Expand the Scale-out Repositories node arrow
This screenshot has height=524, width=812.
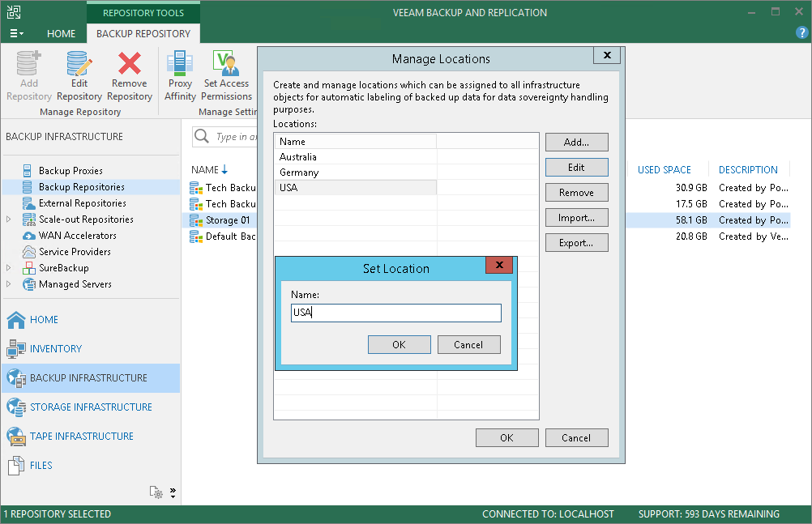click(x=8, y=219)
